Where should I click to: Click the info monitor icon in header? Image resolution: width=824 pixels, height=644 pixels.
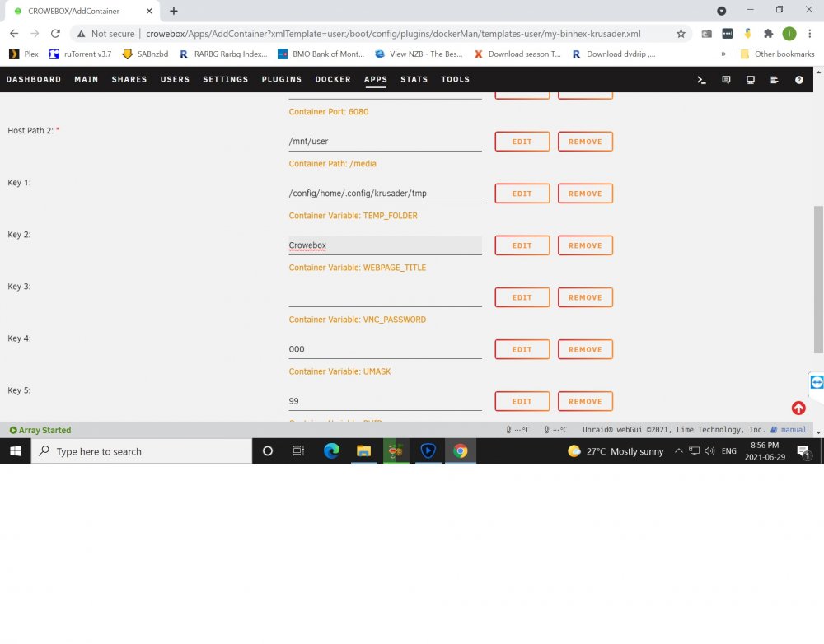[750, 80]
